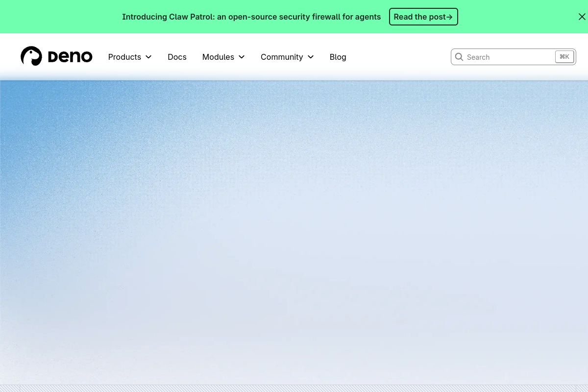Click the ⌘K shortcut badge
Screen dimensions: 588x392
(564, 57)
